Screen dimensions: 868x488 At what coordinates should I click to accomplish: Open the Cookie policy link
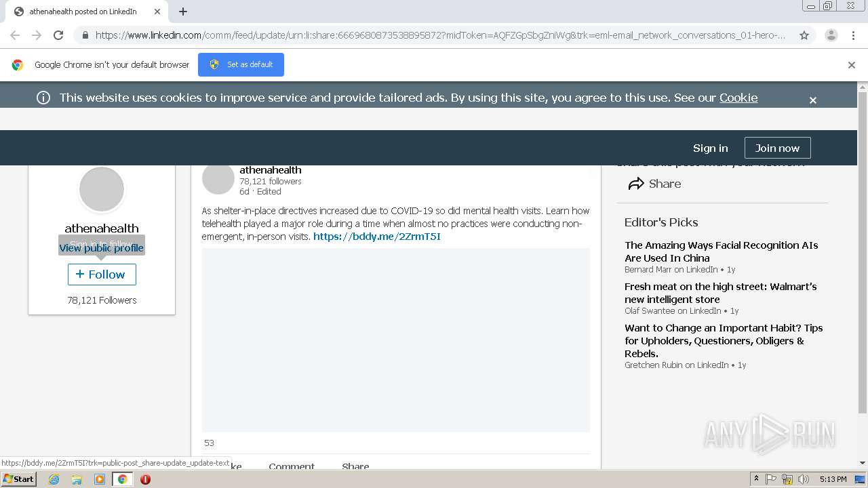[x=738, y=98]
